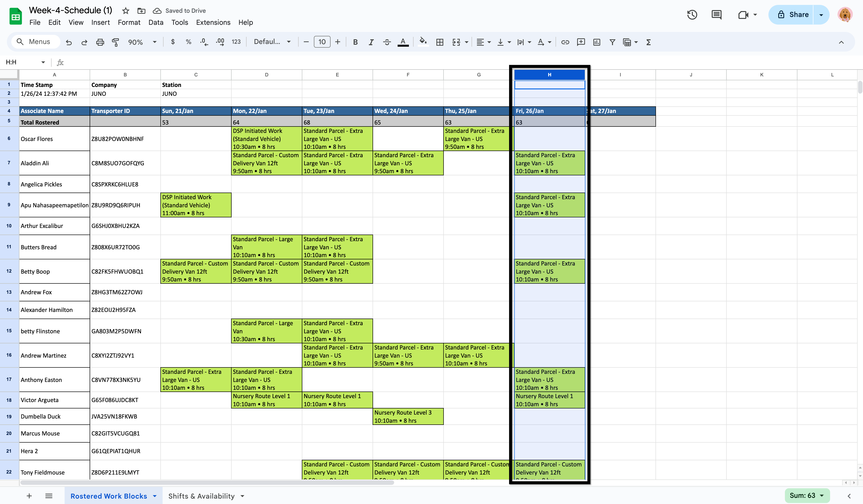Toggle strikethrough formatting
Image resolution: width=863 pixels, height=504 pixels.
(387, 42)
